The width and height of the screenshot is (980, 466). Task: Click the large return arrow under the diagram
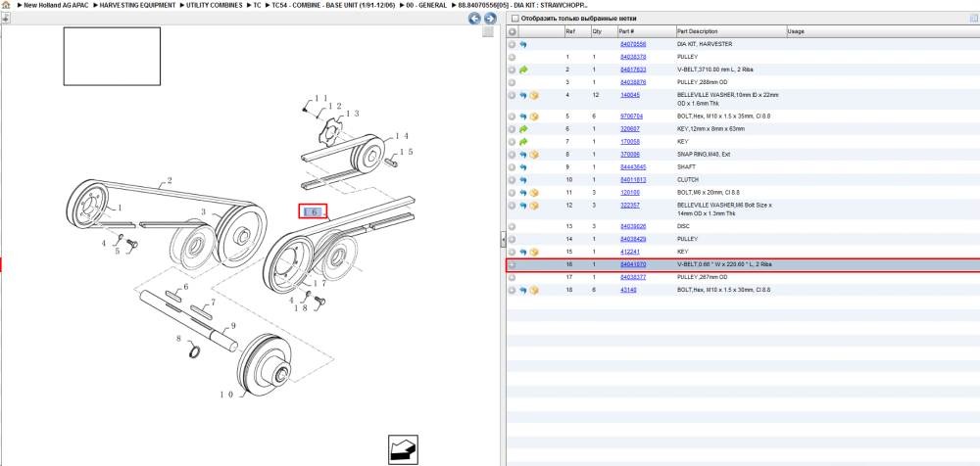[403, 449]
